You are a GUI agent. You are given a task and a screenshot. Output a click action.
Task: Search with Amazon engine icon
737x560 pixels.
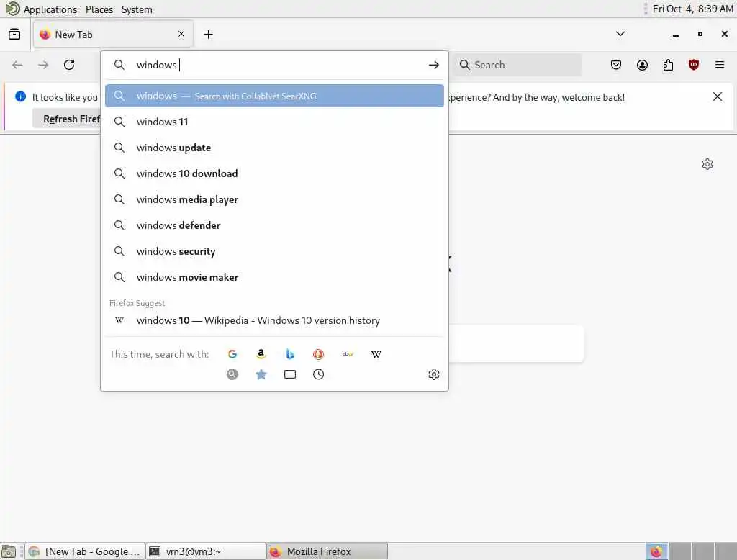coord(261,354)
